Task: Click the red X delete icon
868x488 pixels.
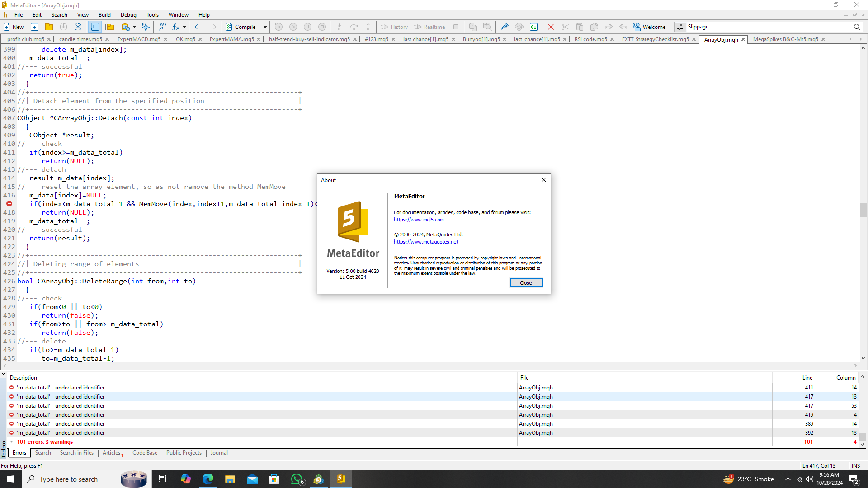Action: [x=551, y=27]
